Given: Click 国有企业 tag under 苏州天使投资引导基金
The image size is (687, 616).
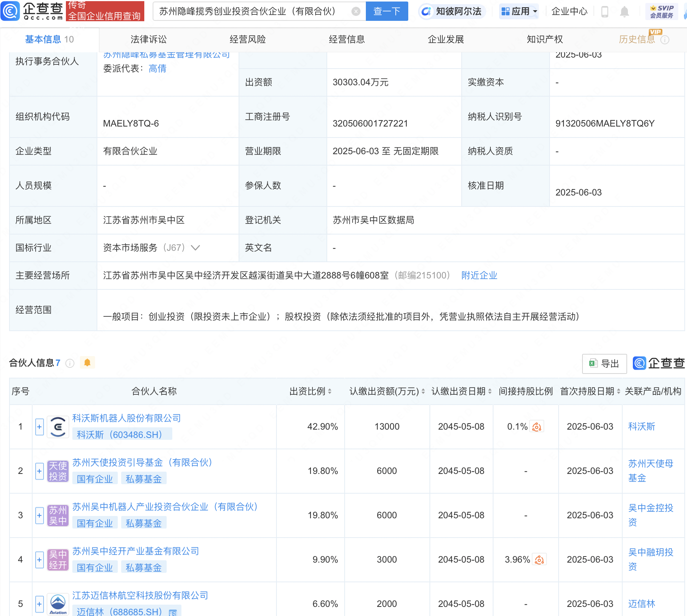Looking at the screenshot, I should pyautogui.click(x=95, y=479).
